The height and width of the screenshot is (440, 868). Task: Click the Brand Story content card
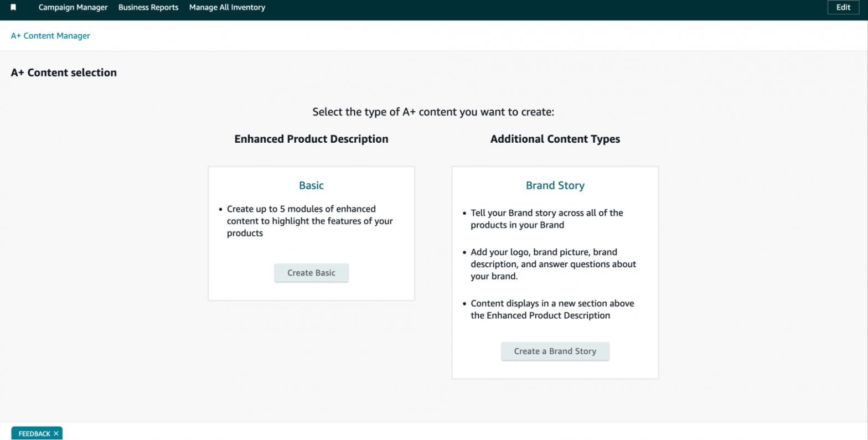click(x=555, y=271)
